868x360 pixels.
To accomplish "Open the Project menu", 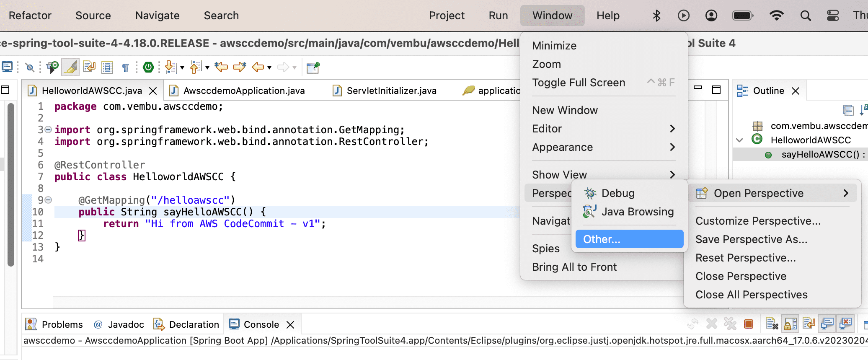I will point(447,16).
